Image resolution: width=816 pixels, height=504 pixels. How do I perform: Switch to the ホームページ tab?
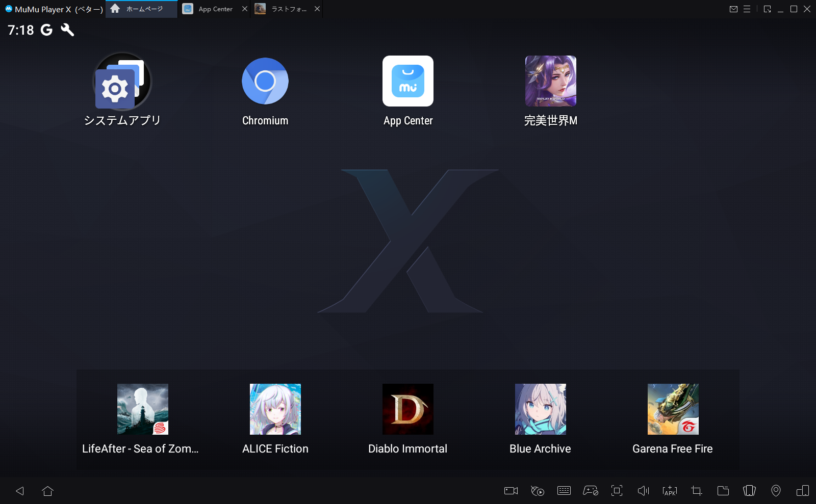point(141,9)
